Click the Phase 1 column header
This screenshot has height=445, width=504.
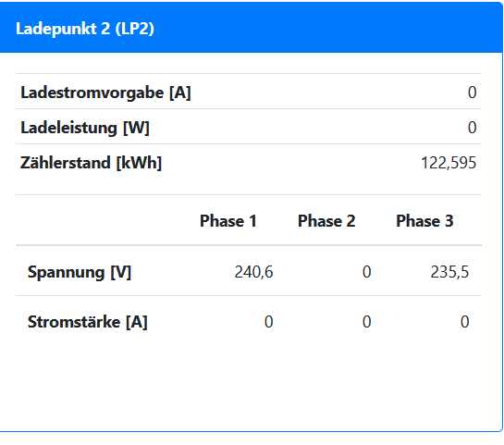[228, 221]
